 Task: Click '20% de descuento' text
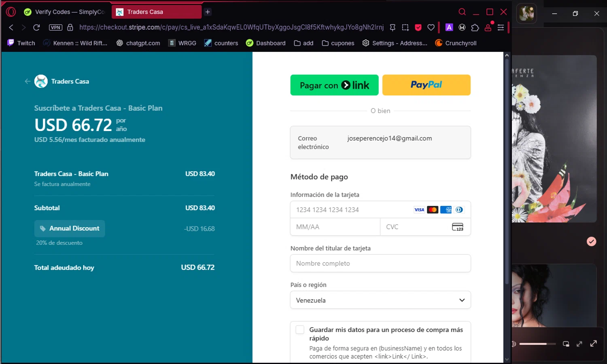(59, 243)
